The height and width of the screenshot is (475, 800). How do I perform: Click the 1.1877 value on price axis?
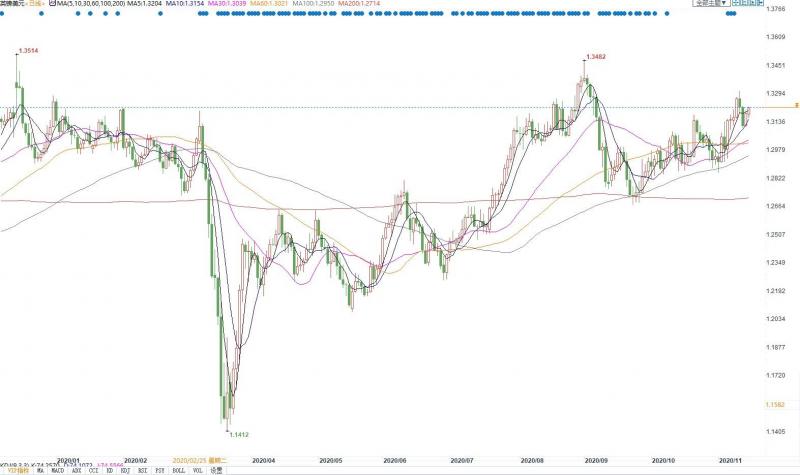[775, 347]
